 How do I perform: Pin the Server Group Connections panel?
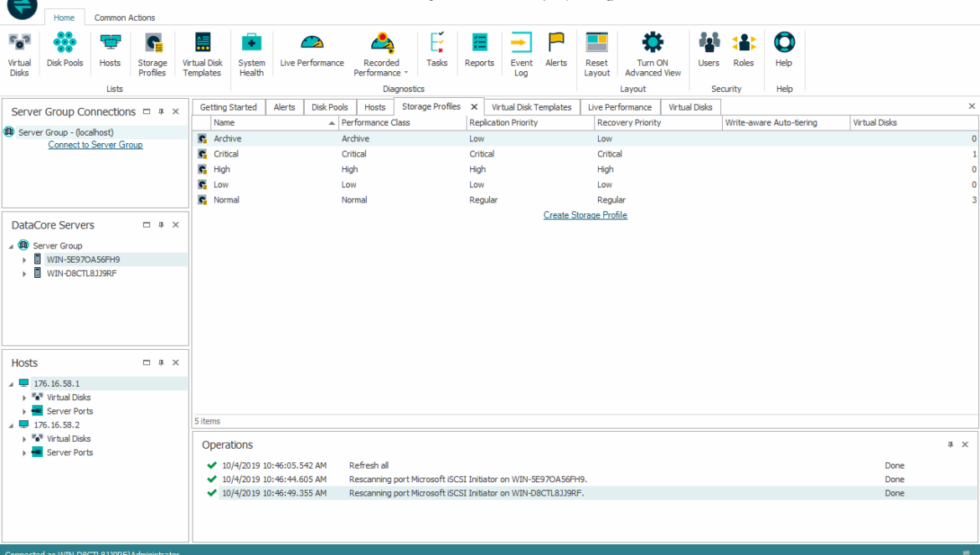[x=162, y=111]
